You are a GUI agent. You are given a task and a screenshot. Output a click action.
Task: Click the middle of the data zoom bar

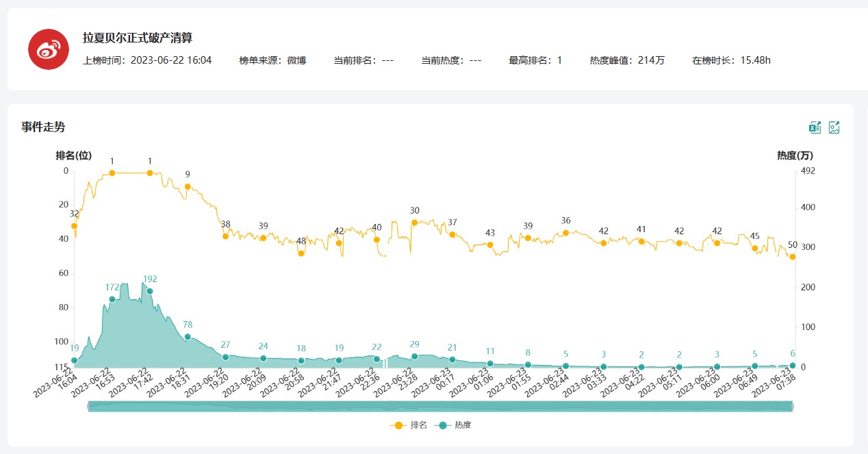coord(440,407)
